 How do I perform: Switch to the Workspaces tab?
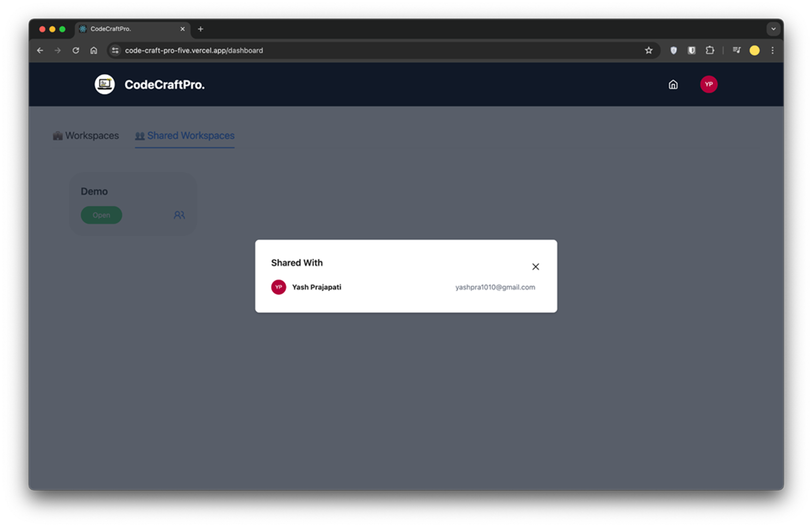pyautogui.click(x=86, y=136)
